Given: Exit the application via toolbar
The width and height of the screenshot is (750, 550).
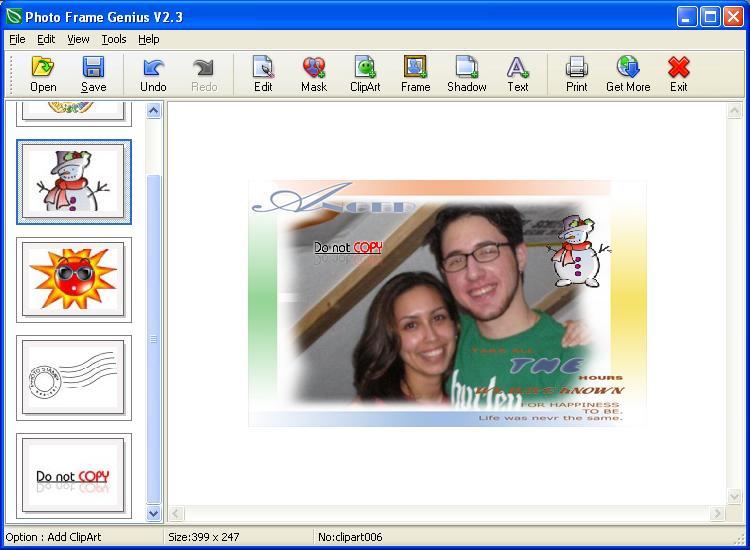Looking at the screenshot, I should 678,74.
